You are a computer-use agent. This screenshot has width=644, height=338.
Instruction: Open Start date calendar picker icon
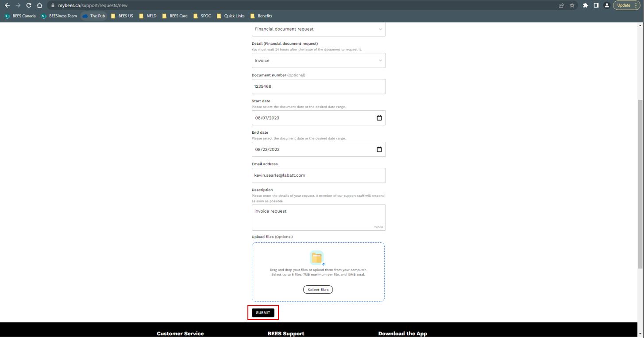click(379, 118)
